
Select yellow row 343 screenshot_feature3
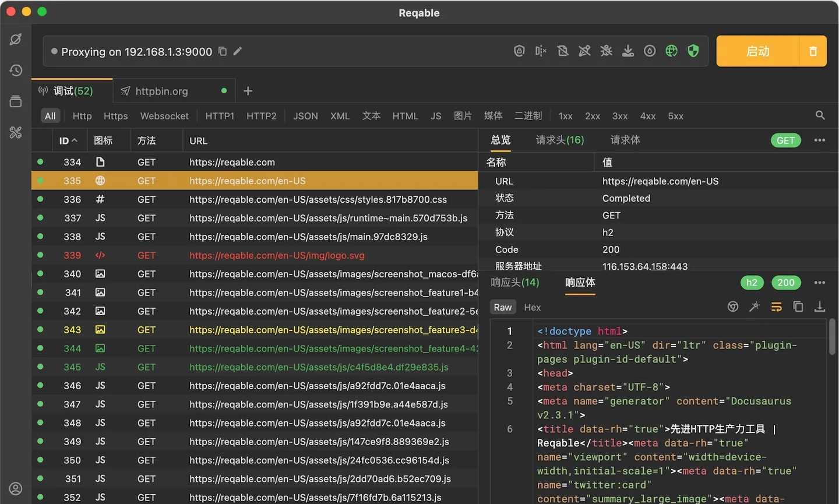255,330
